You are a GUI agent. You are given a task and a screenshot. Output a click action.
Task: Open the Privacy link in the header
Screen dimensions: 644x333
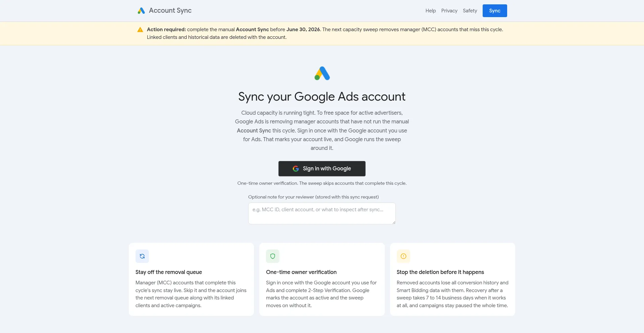[x=449, y=11]
